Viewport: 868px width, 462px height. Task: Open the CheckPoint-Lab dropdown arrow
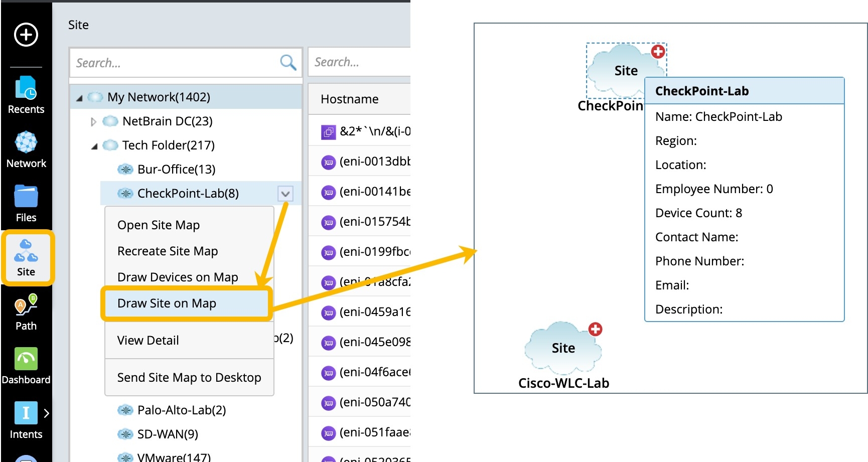click(285, 194)
